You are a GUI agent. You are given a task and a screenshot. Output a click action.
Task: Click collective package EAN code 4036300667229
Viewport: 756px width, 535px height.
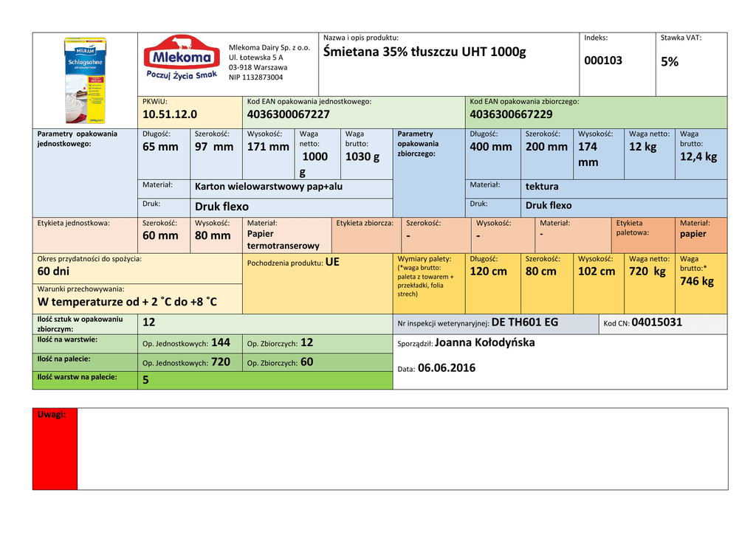tap(511, 114)
